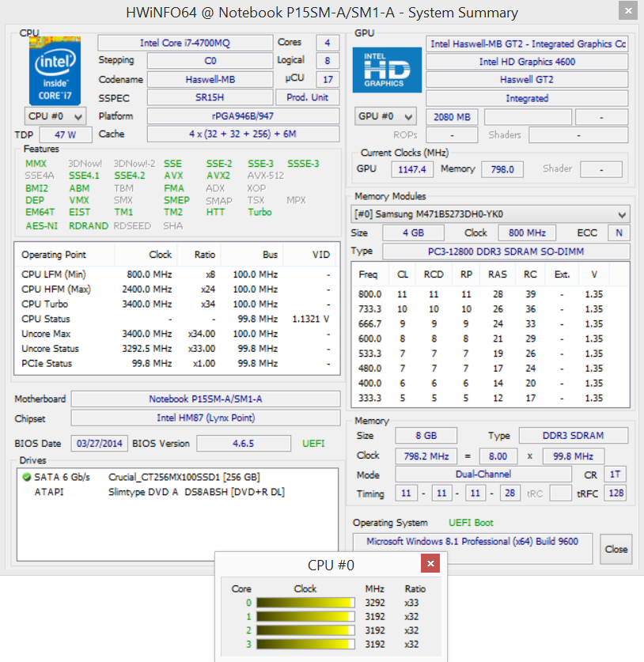Expand the Samsung M471B5273DH0-YK0 memory module dropdown
Viewport: 644px width, 662px height.
(x=490, y=214)
